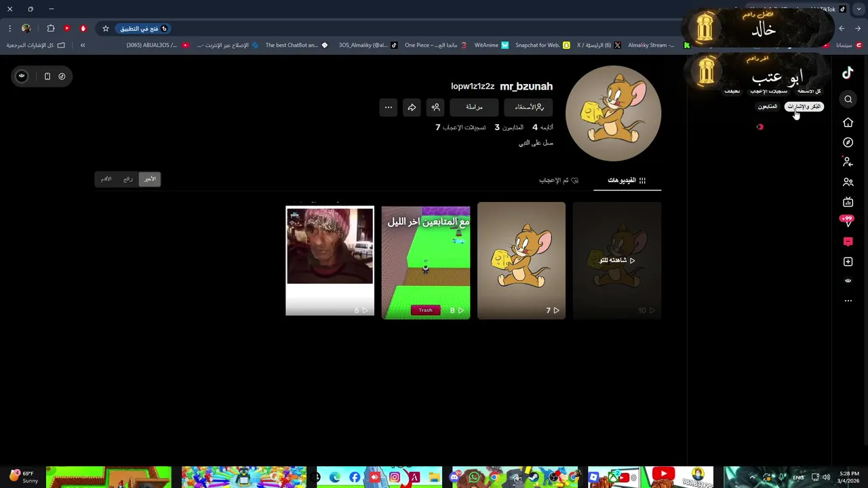The width and height of the screenshot is (868, 488).
Task: Click the phone icon near the top-left
Action: [47, 77]
